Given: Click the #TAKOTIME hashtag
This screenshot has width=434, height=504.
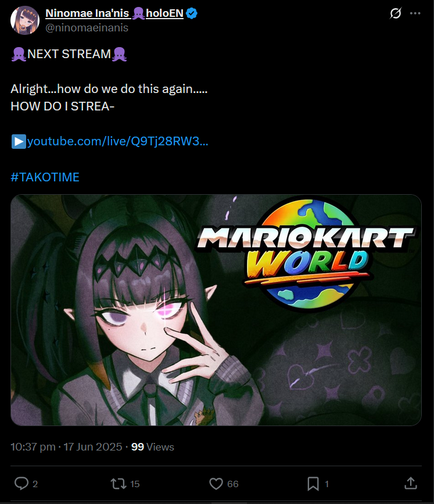Looking at the screenshot, I should pos(45,177).
